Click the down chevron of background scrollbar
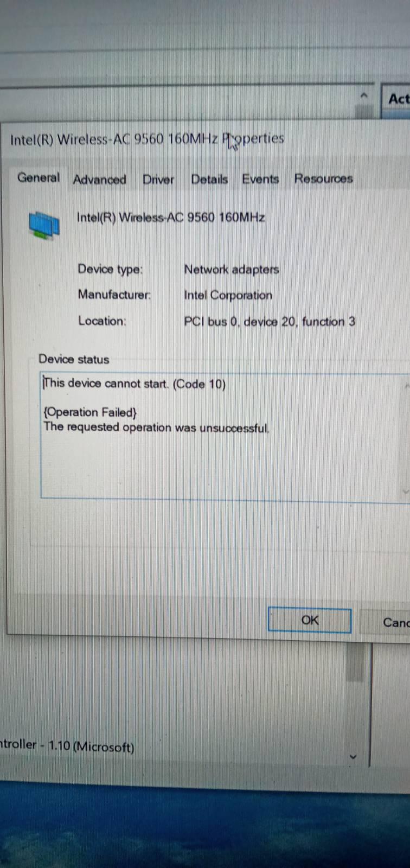Screen dimensions: 410x868 click(354, 756)
